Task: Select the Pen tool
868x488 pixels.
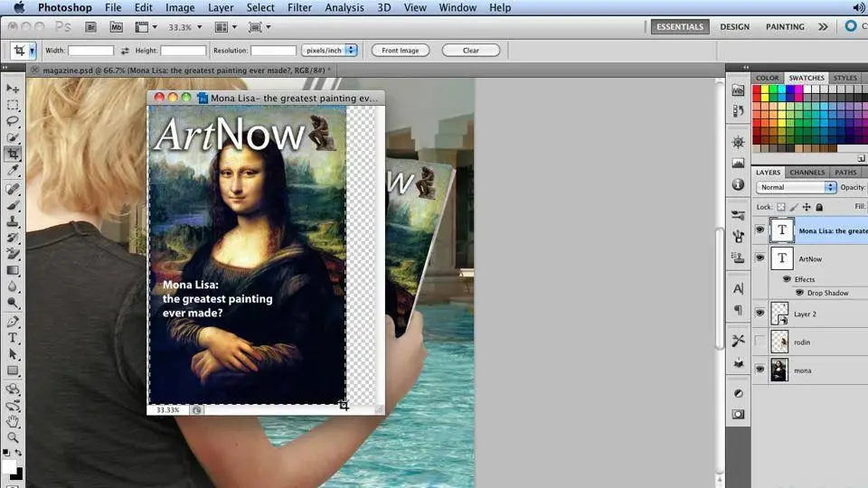Action: tap(12, 322)
